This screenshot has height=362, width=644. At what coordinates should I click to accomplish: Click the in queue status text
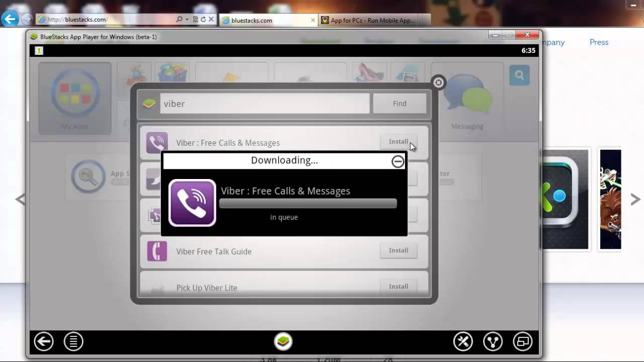(x=284, y=217)
